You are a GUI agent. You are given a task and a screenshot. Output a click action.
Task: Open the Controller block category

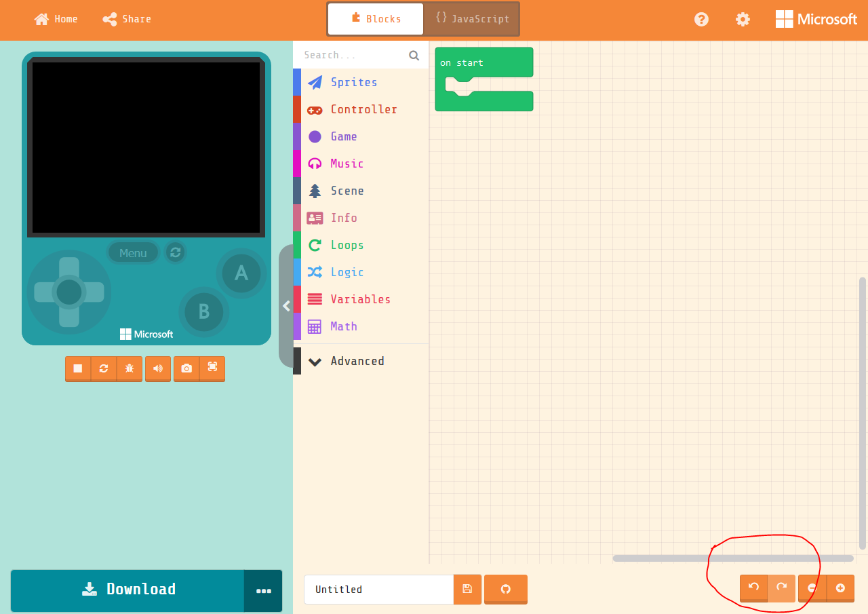[x=361, y=109]
